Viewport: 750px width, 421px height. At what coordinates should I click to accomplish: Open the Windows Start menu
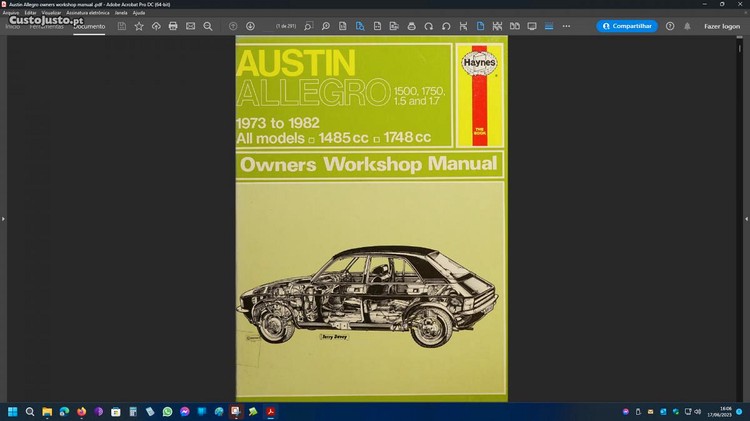click(x=13, y=411)
